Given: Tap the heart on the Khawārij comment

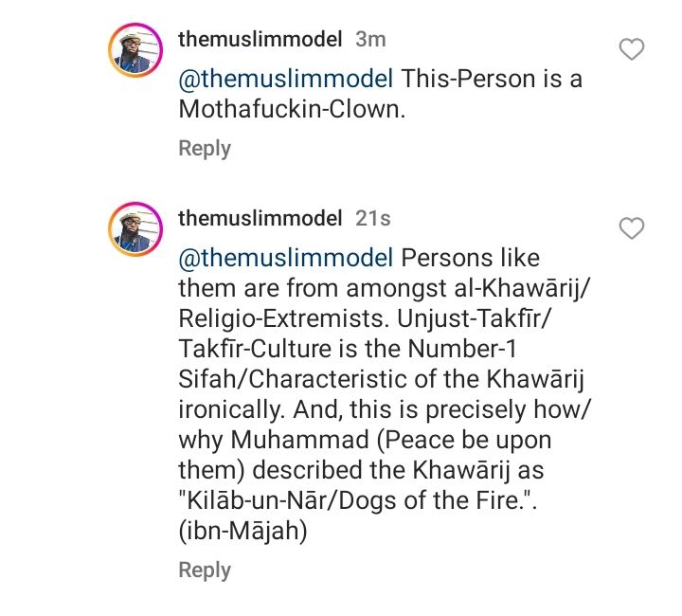Looking at the screenshot, I should click(632, 227).
